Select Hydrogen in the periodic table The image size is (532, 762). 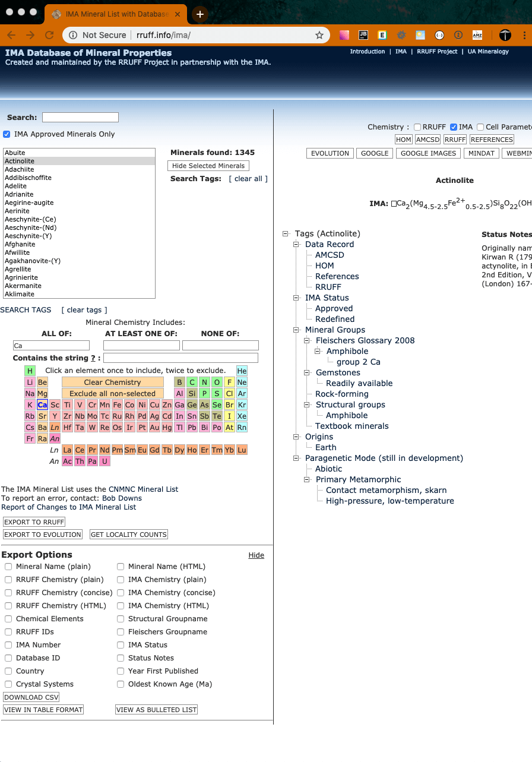(x=30, y=371)
